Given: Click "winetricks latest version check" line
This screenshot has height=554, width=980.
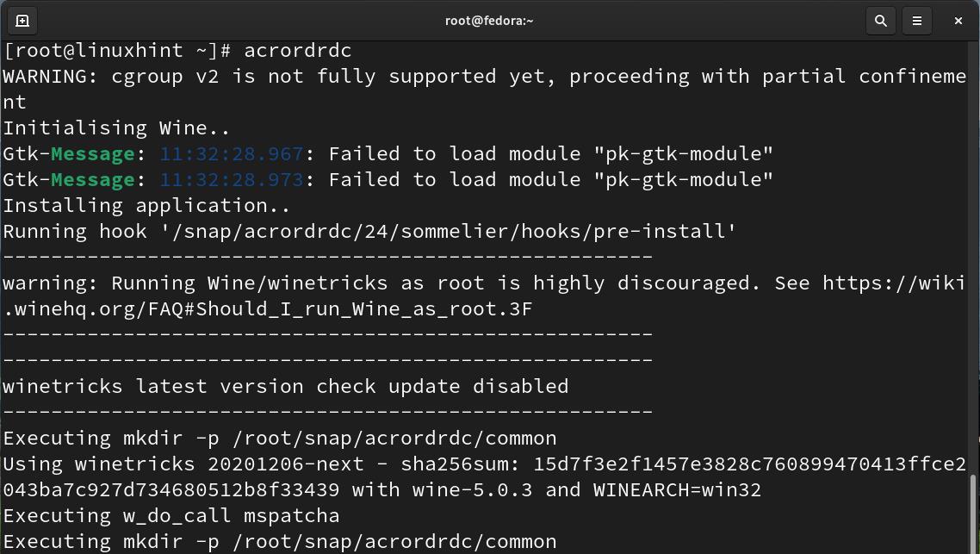Looking at the screenshot, I should pos(285,386).
